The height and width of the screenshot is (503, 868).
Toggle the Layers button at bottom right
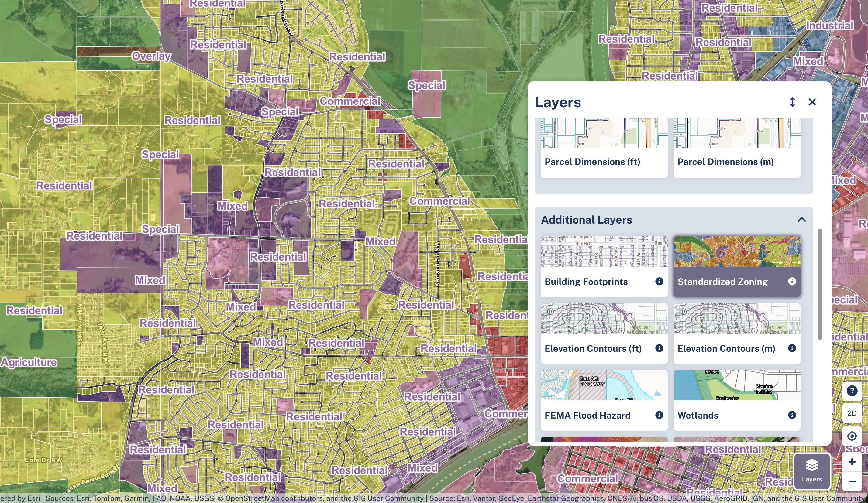tap(811, 471)
